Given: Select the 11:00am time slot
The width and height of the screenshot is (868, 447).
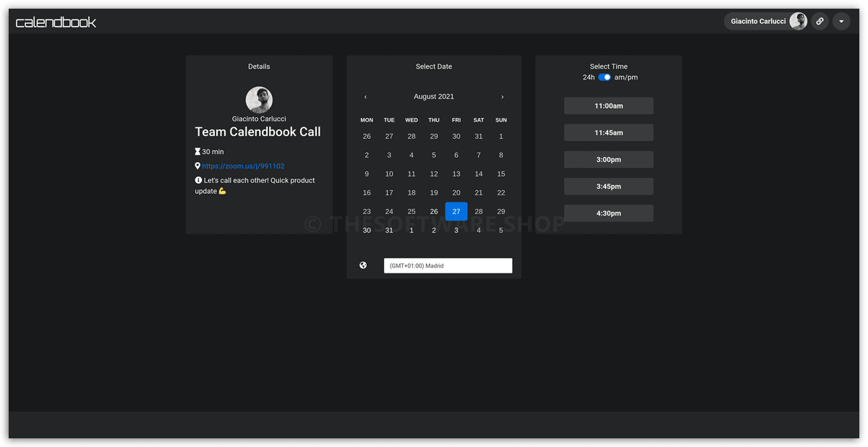Looking at the screenshot, I should tap(608, 106).
